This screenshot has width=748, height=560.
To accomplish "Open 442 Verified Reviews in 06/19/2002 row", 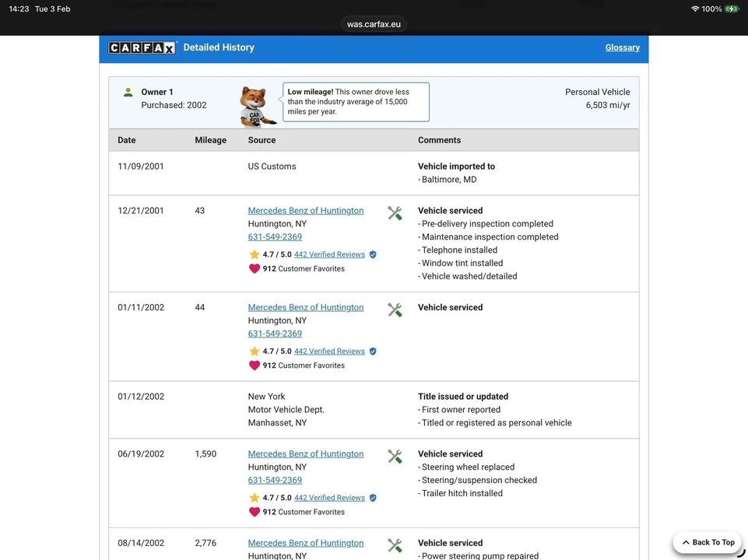I will tap(329, 498).
